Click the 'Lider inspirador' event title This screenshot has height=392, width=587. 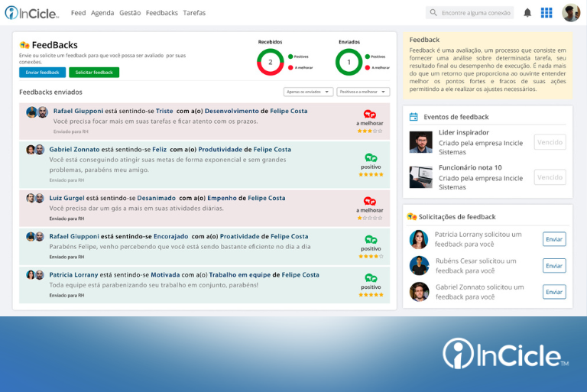pos(464,132)
